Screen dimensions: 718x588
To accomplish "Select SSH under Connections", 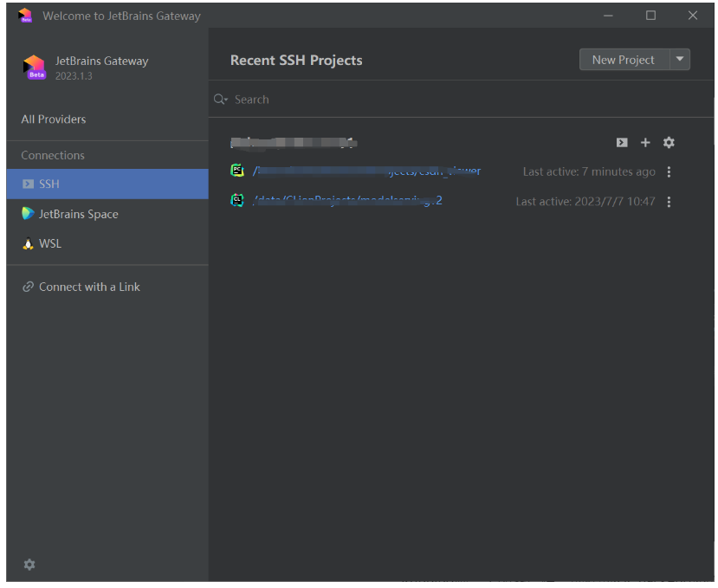I will [49, 184].
